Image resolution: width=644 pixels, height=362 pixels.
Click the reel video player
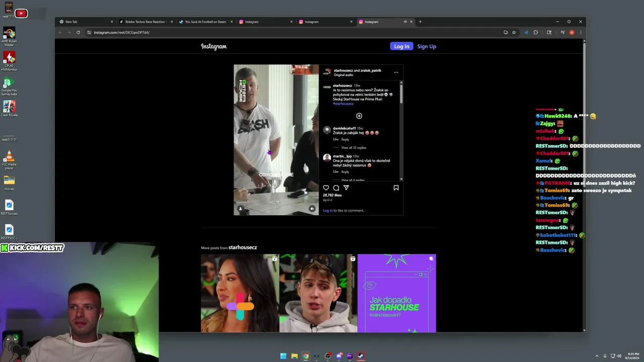276,140
